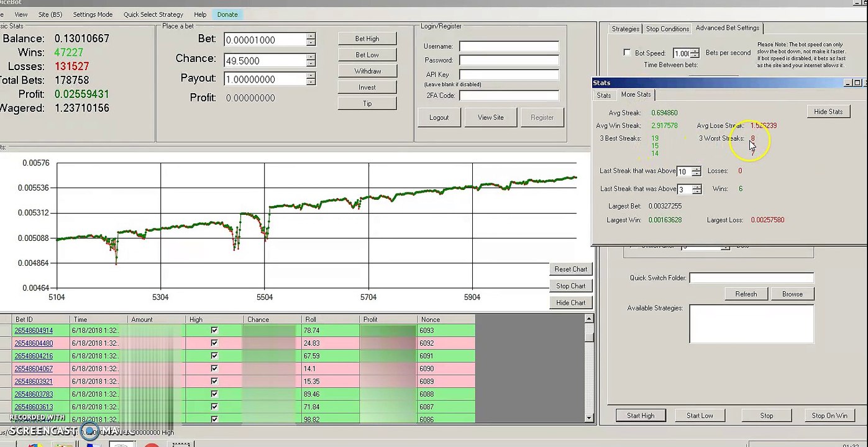Click the Last Streak Above 3 spinner
Image resolution: width=868 pixels, height=447 pixels.
coord(688,189)
